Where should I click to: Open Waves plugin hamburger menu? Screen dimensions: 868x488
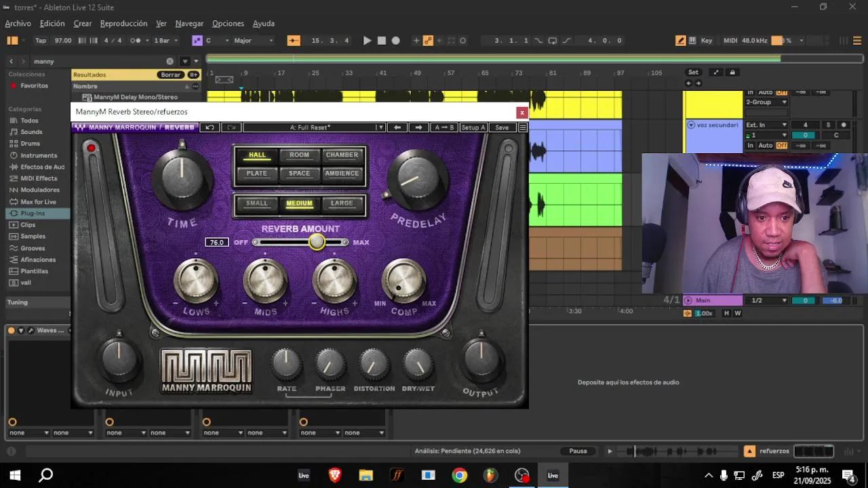click(x=522, y=127)
